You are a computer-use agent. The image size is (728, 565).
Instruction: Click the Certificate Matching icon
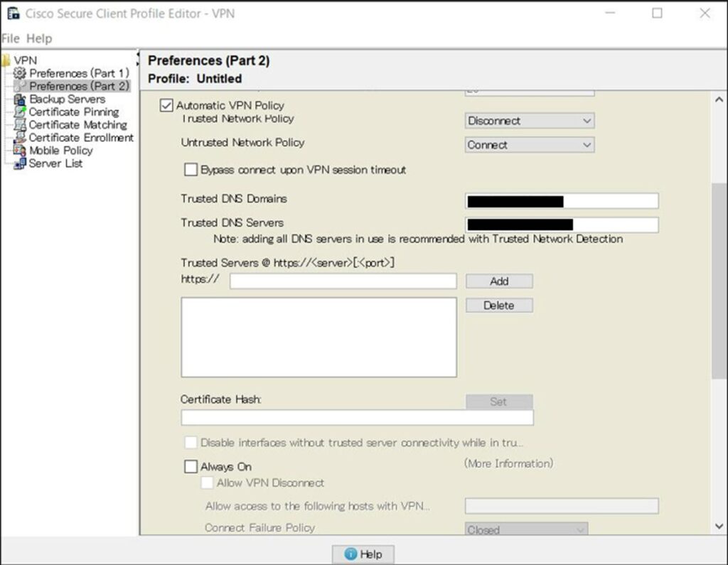click(x=19, y=125)
